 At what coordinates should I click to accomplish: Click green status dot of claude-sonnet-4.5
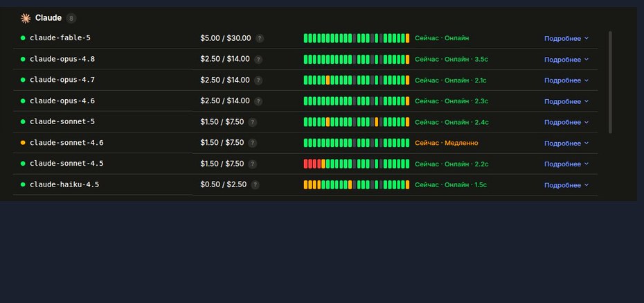coord(23,164)
